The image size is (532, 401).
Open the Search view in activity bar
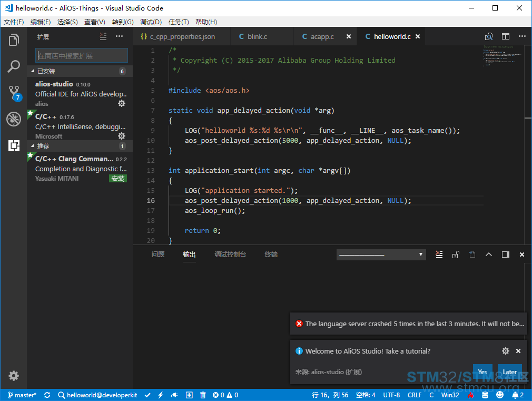click(14, 66)
